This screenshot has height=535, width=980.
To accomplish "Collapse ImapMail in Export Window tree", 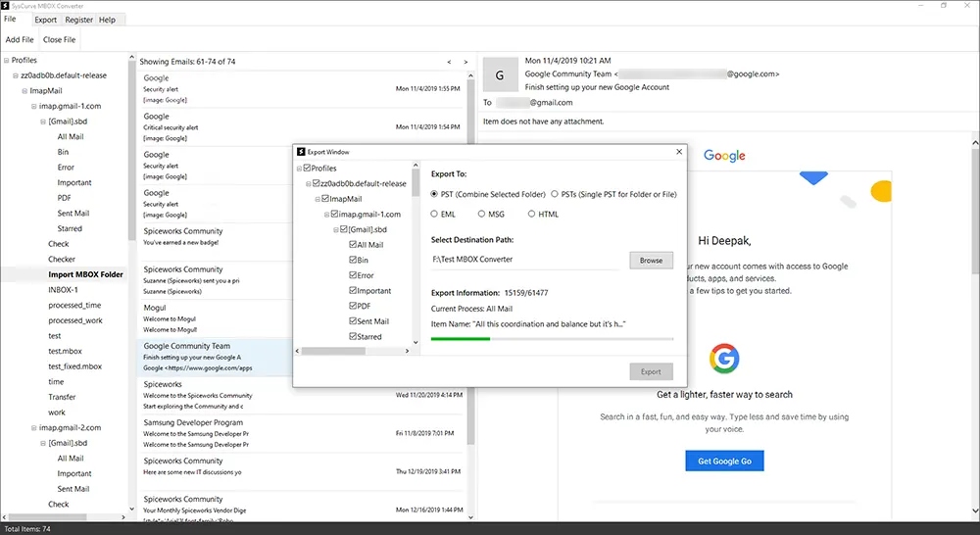I will pyautogui.click(x=318, y=199).
